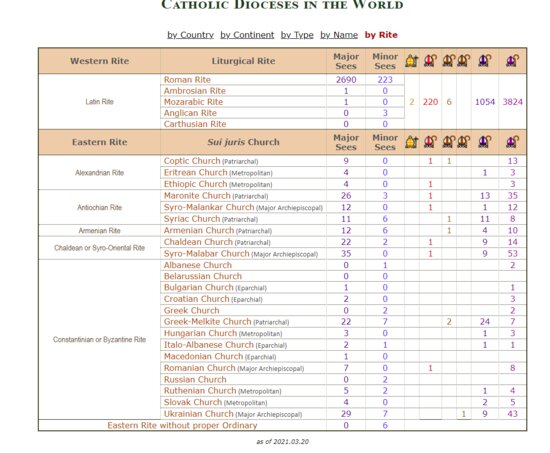This screenshot has height=453, width=550.
Task: Open the Chaldean Church link
Action: click(198, 242)
